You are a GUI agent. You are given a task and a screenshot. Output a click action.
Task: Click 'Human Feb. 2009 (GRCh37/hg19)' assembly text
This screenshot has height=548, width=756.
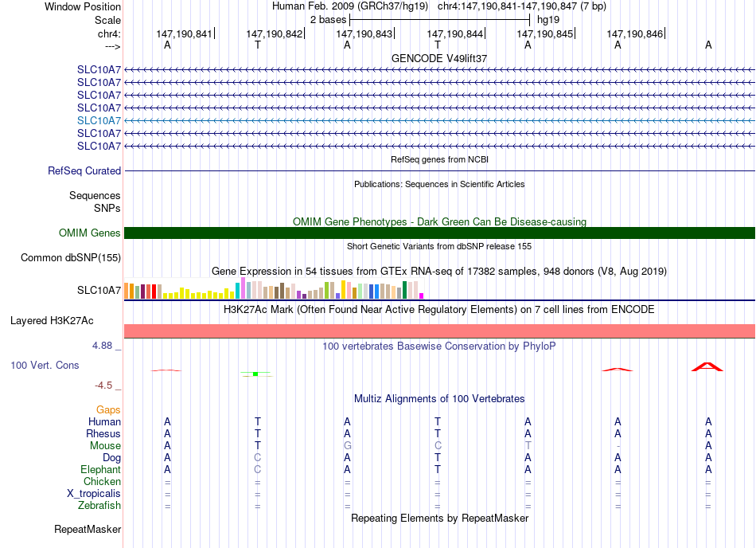click(350, 6)
